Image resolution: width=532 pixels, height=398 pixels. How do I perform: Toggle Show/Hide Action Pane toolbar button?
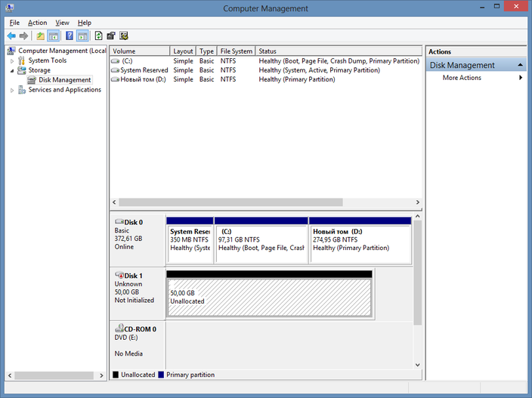point(82,35)
